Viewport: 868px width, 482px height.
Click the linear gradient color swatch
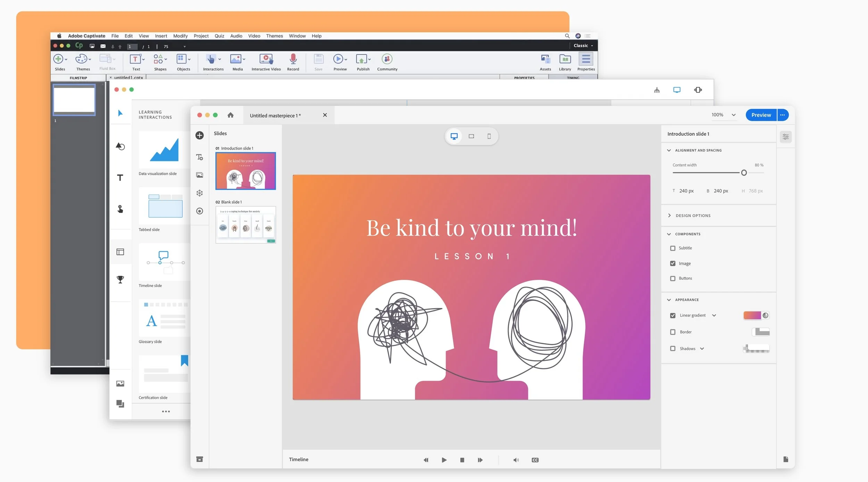click(x=752, y=315)
